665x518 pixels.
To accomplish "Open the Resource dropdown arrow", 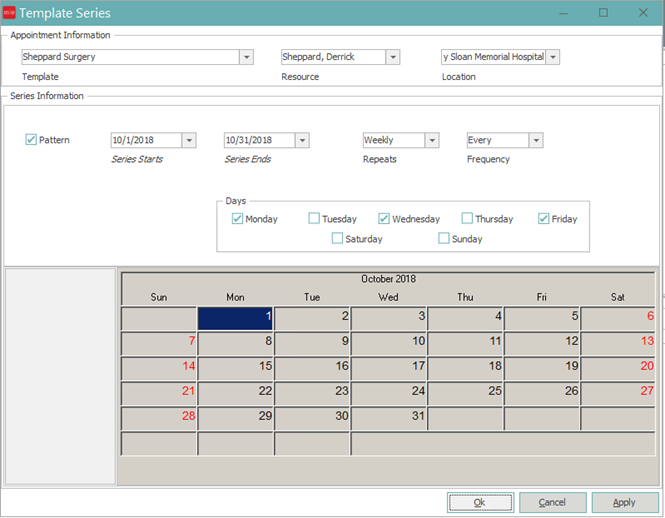I will point(393,57).
